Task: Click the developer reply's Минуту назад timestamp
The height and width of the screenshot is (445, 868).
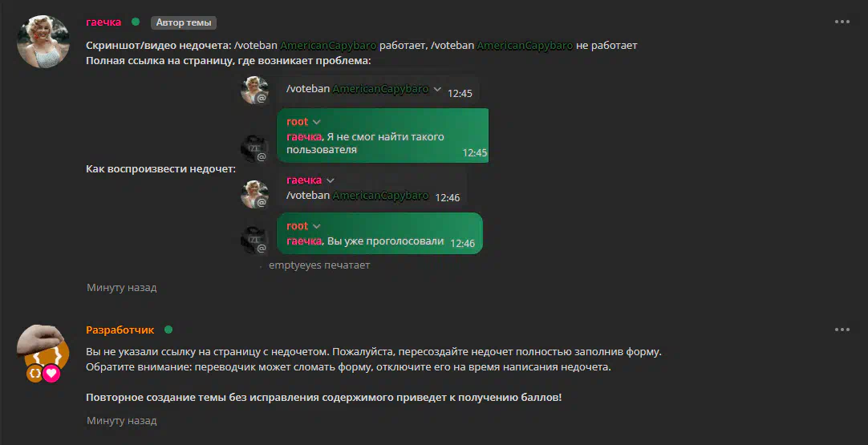Action: tap(122, 421)
